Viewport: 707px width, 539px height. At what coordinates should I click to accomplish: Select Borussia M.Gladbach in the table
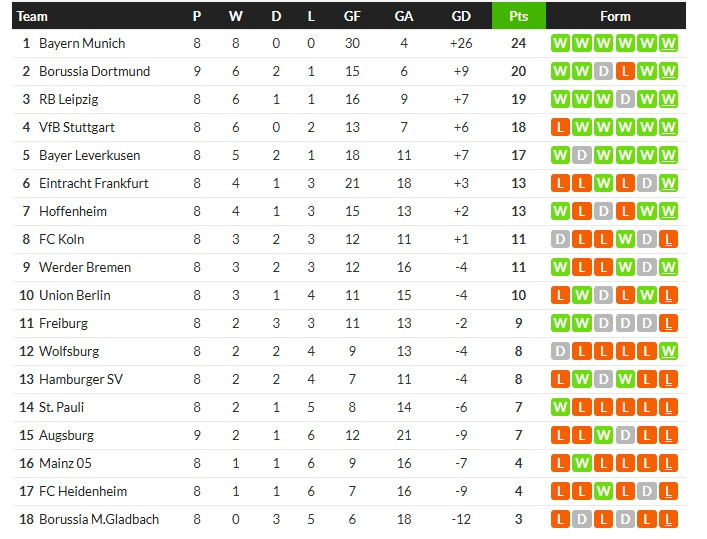(x=98, y=519)
